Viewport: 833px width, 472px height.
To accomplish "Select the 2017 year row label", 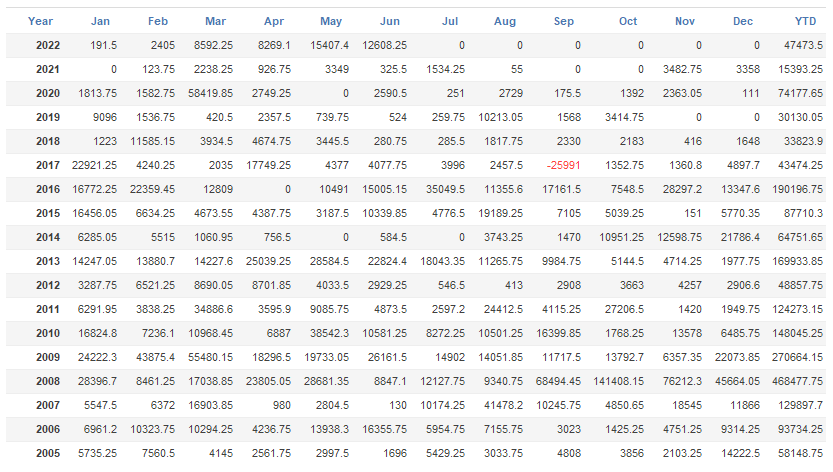I will point(46,165).
